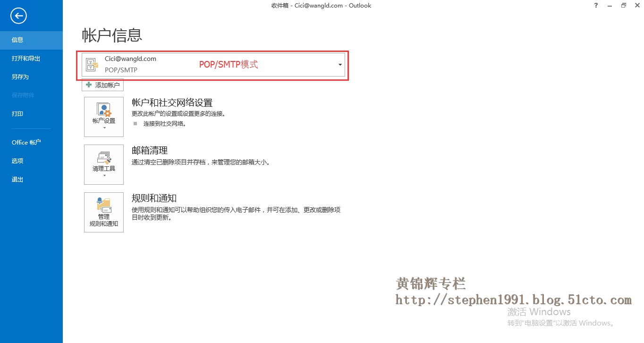Screen dimensions: 644x343
Task: Open 选项 settings
Action: [x=31, y=161]
